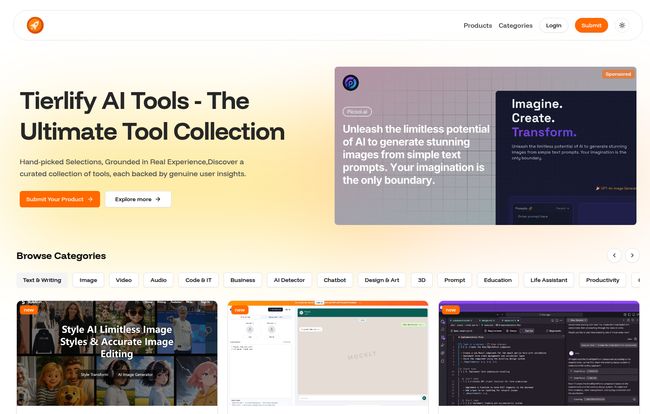Select the Business category
Viewport: 650px width, 414px height.
(243, 280)
